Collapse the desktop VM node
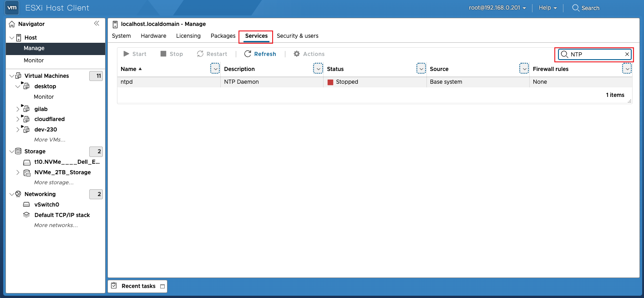This screenshot has width=644, height=298. (x=18, y=86)
